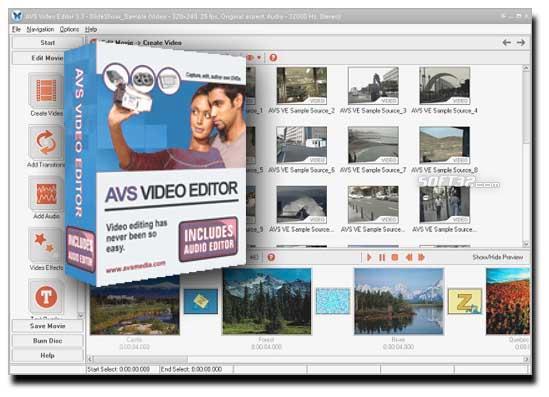Select AVS VE Sample Source_7 thumbnail
This screenshot has height=397, width=549.
[373, 145]
